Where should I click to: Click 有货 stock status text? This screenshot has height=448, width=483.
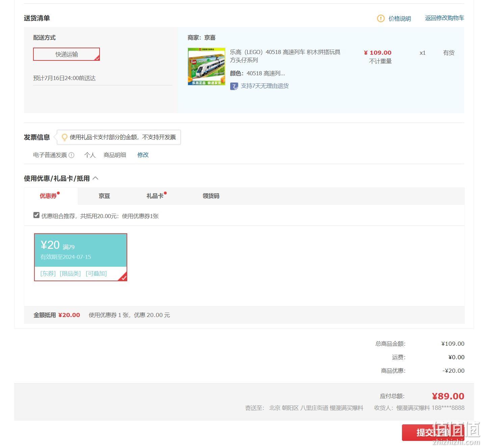click(449, 53)
